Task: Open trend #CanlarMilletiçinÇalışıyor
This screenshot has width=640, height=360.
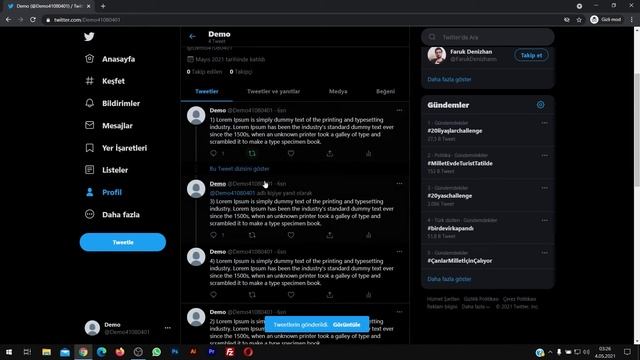Action: pos(459,261)
